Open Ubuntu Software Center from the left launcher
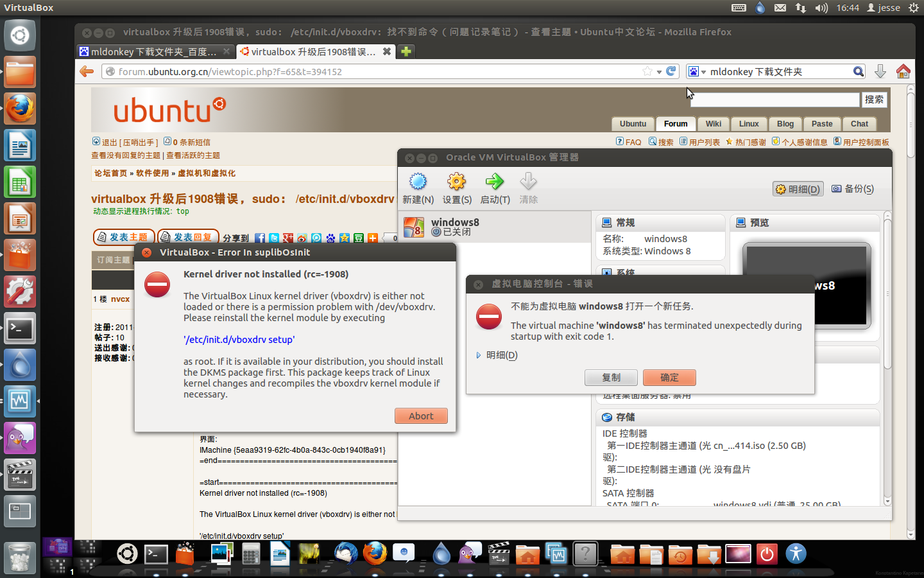This screenshot has height=578, width=924. tap(20, 256)
